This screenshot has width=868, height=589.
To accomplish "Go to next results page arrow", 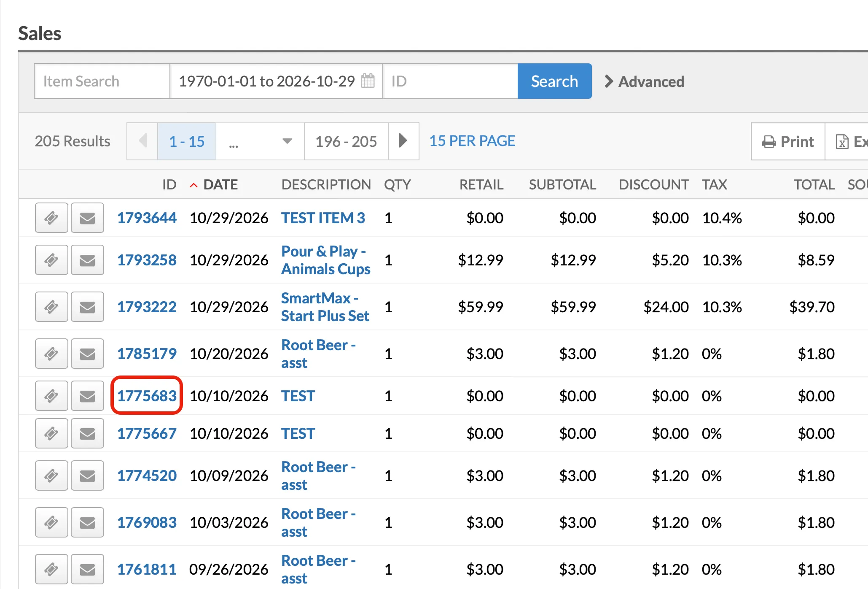I will tap(403, 141).
